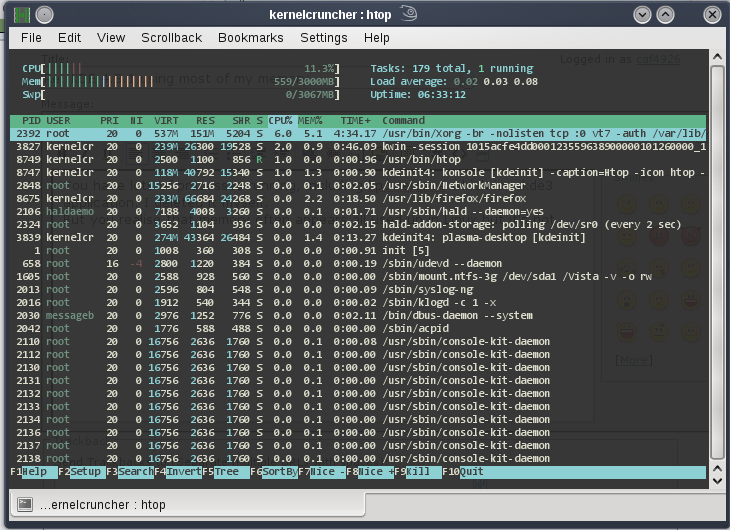The width and height of the screenshot is (730, 530).
Task: Click the PID column header
Action: pos(31,121)
